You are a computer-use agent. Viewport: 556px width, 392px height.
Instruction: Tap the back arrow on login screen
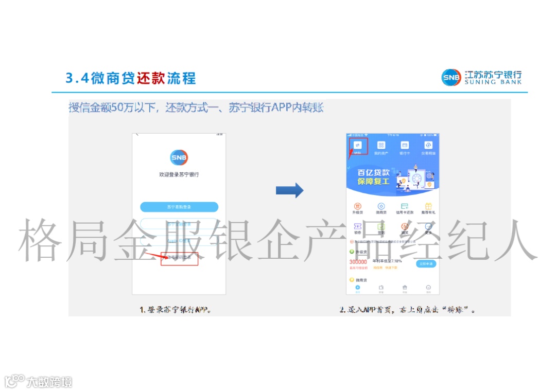(137, 135)
